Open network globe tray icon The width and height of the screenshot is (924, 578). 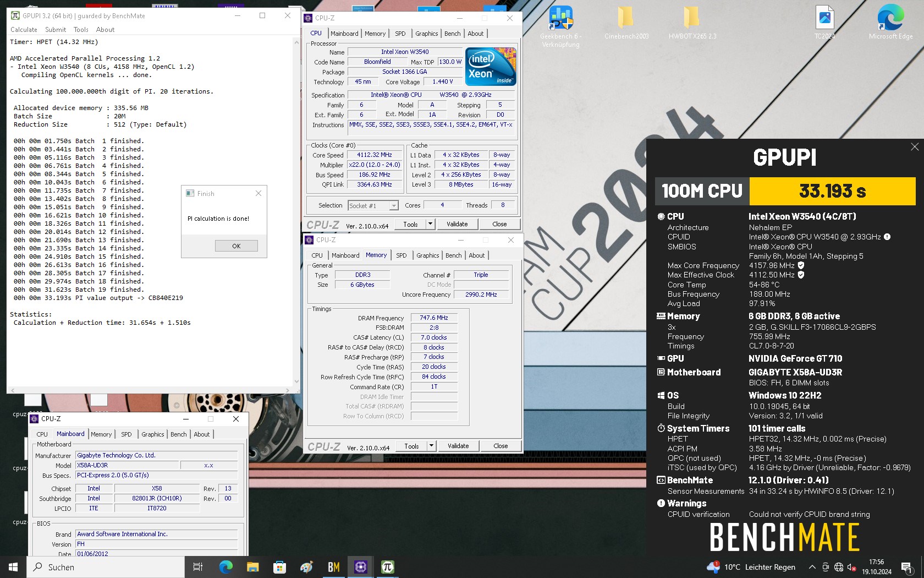839,567
